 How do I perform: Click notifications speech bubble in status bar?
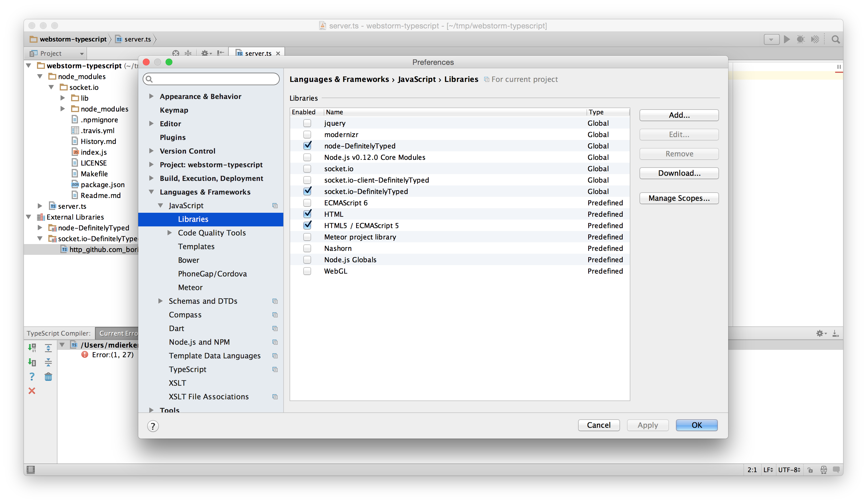[x=836, y=470]
